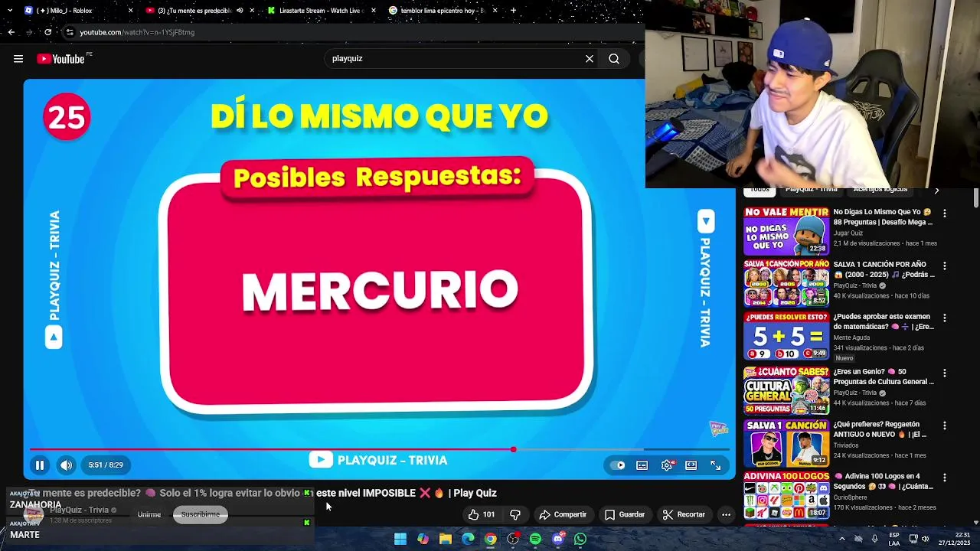Close the Lirastarte Stream tab
Viewport: 980px width, 551px height.
tap(374, 11)
